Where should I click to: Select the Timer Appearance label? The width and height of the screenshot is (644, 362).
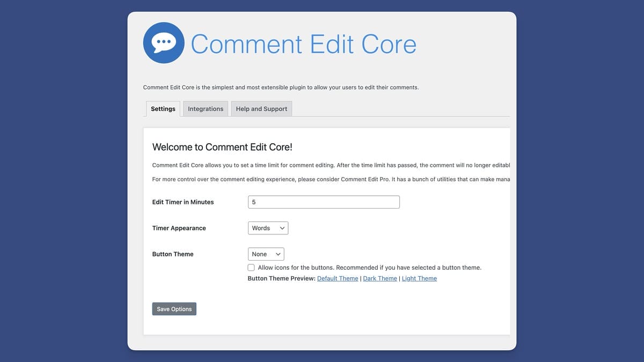click(179, 228)
